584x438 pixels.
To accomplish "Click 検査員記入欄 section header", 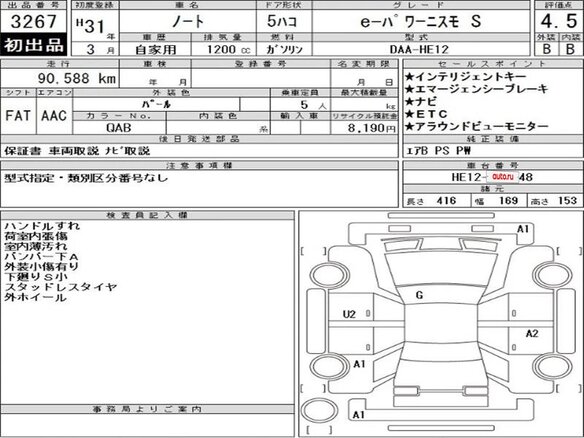I will point(147,215).
